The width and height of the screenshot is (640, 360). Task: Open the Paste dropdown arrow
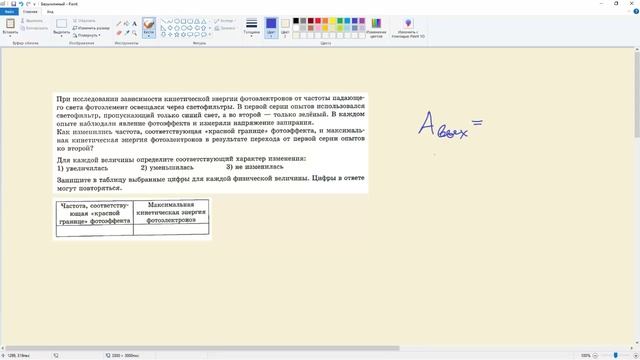click(x=10, y=36)
